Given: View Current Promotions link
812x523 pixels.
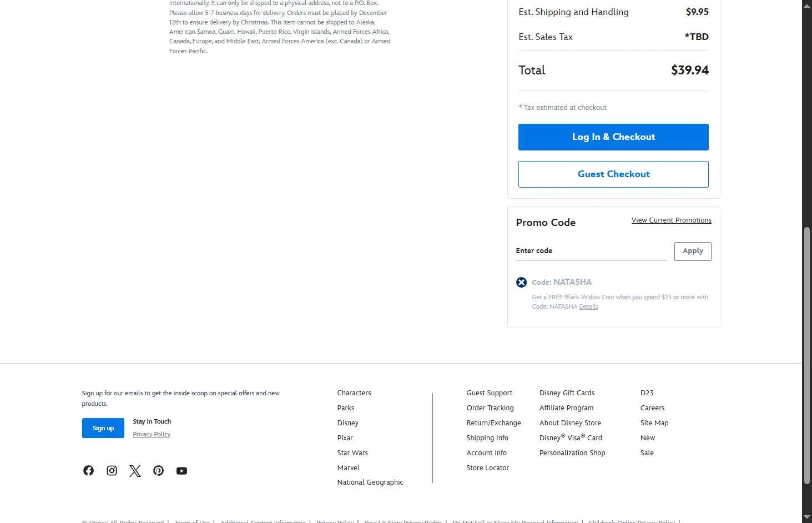Looking at the screenshot, I should tap(671, 220).
